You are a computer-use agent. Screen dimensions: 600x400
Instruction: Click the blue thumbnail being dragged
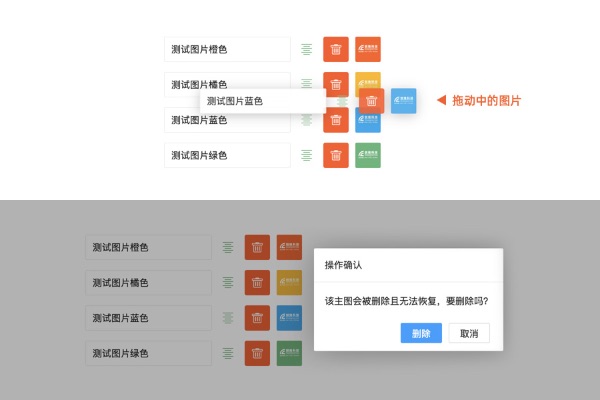coord(404,101)
